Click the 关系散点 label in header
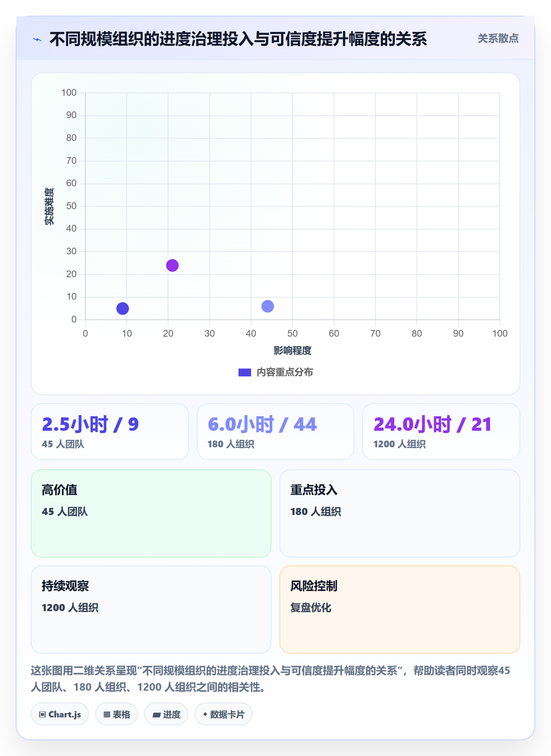The width and height of the screenshot is (551, 756). 498,39
